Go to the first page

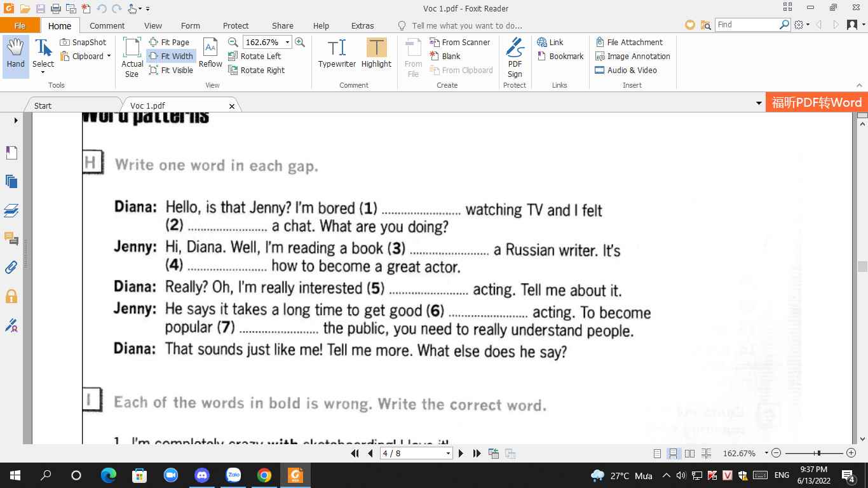pos(355,453)
